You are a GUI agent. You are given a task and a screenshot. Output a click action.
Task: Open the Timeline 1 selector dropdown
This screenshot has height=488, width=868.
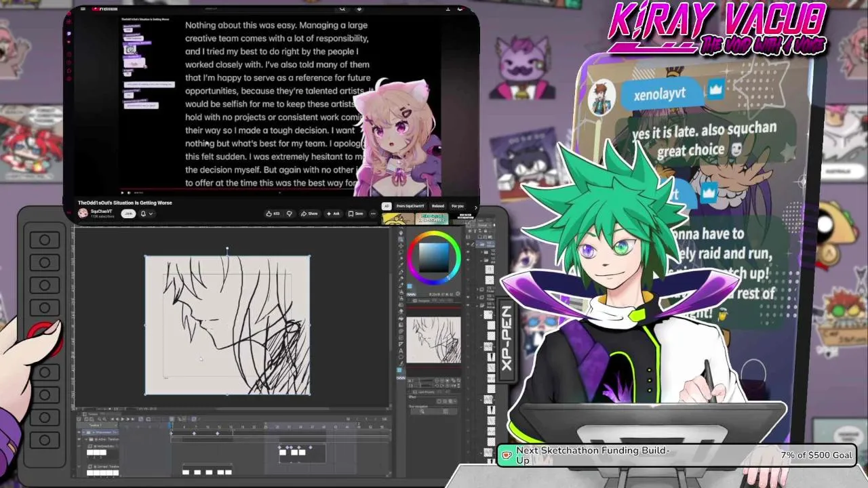97,425
